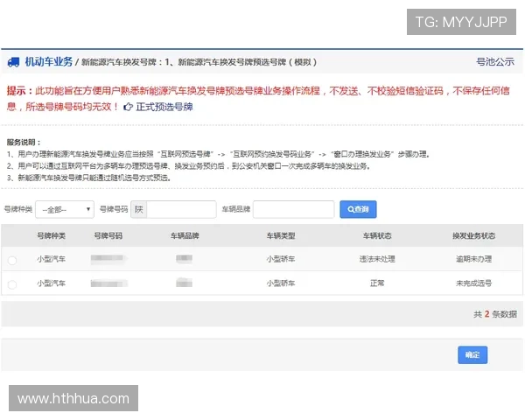Click the truck icon beside 机动车业务
This screenshot has width=525, height=420.
[x=13, y=62]
